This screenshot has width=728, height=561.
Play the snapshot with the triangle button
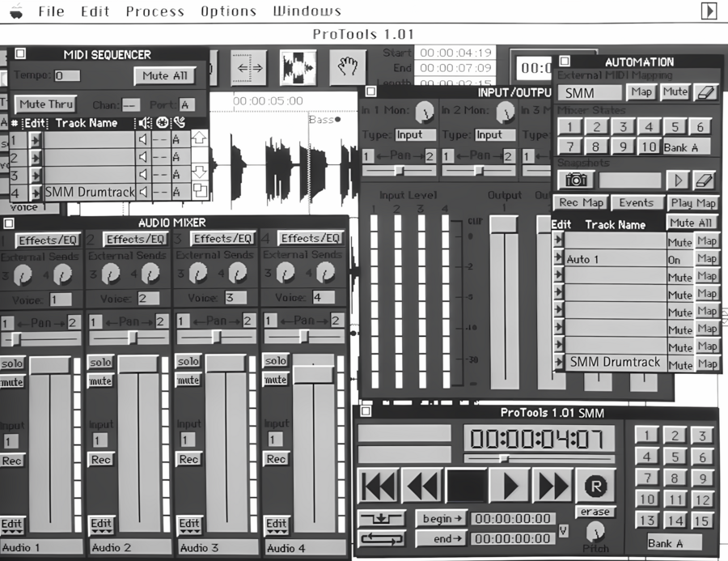pyautogui.click(x=677, y=180)
